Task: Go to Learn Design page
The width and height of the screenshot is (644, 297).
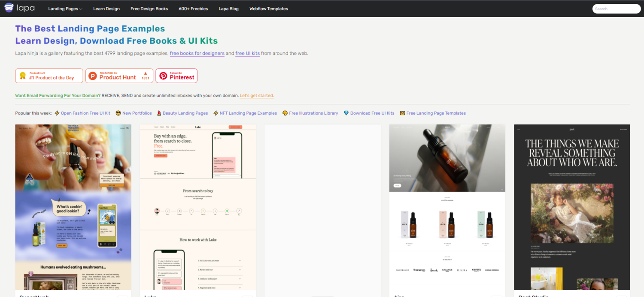Action: 106,9
